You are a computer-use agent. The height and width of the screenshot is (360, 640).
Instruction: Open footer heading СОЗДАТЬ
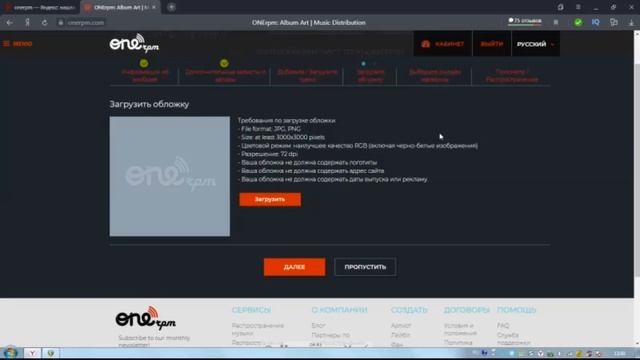[x=409, y=310]
